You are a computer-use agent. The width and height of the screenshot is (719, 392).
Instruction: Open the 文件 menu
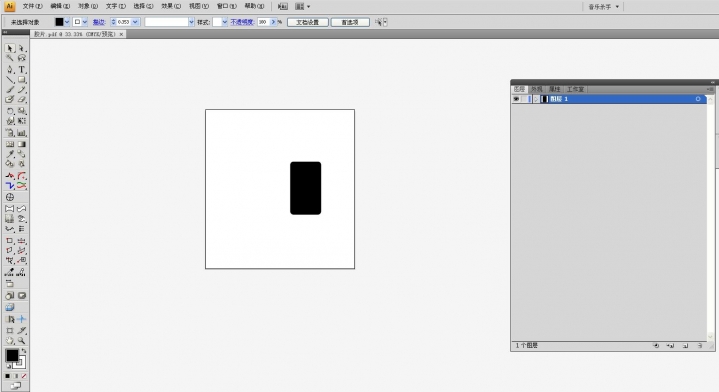32,6
